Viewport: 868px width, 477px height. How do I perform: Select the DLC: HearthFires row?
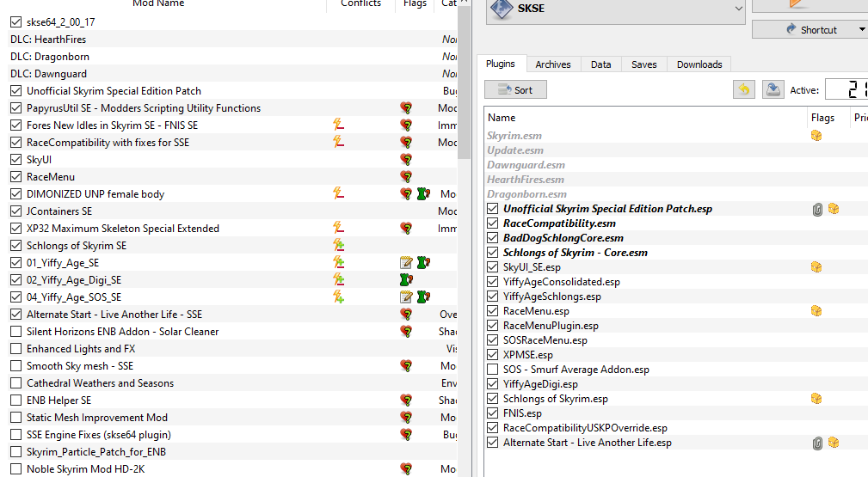tap(232, 40)
